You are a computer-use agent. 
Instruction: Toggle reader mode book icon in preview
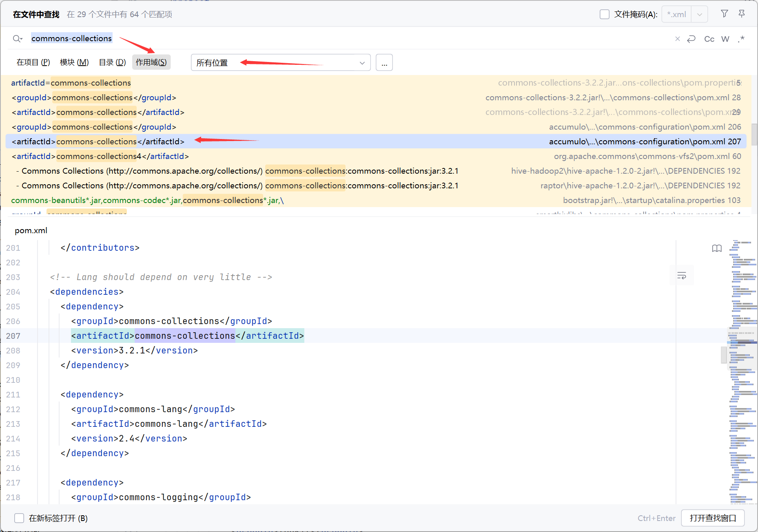tap(717, 248)
